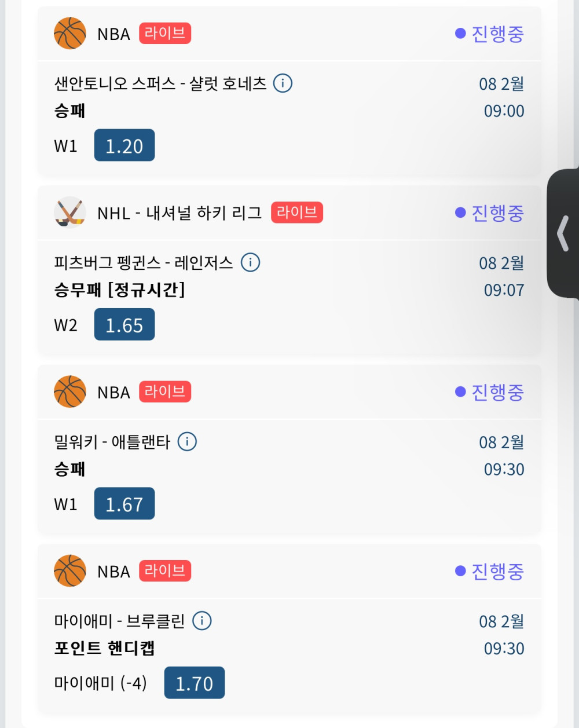Open the 피츠버그 펭귄스 - 레인저스 match title
The image size is (579, 728).
143,263
